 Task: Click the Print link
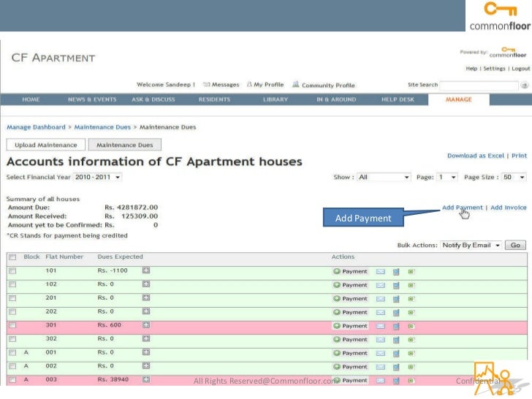[x=519, y=156]
